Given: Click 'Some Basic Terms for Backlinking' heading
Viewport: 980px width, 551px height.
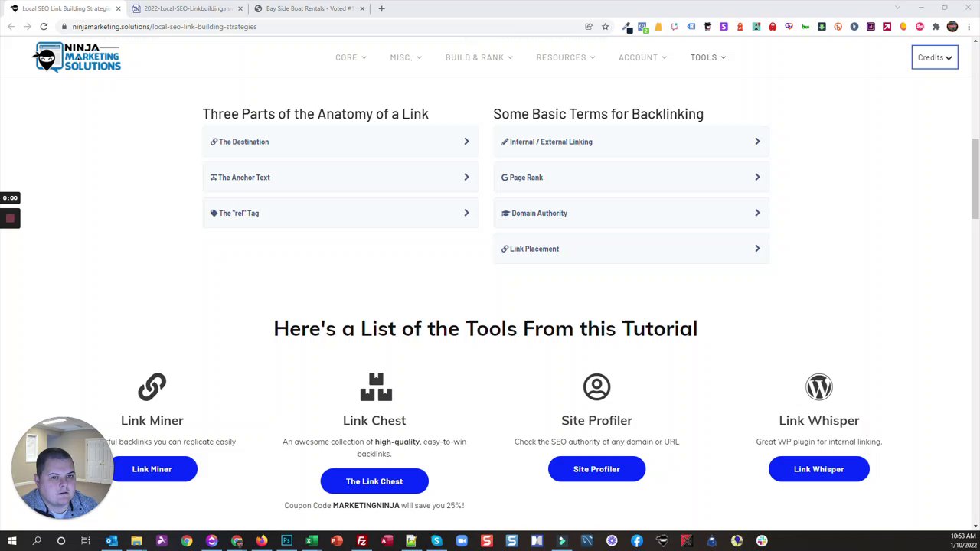Looking at the screenshot, I should click(x=598, y=114).
